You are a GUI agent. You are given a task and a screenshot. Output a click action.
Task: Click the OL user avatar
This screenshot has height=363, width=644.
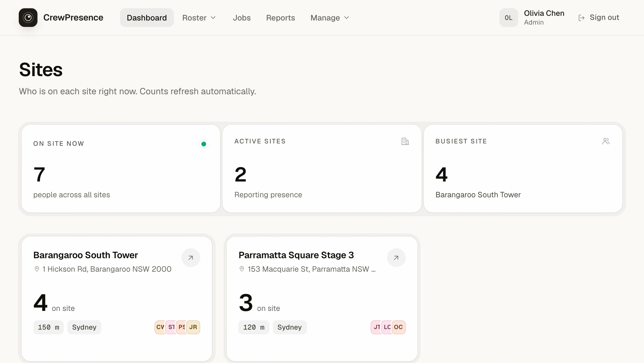pos(508,18)
